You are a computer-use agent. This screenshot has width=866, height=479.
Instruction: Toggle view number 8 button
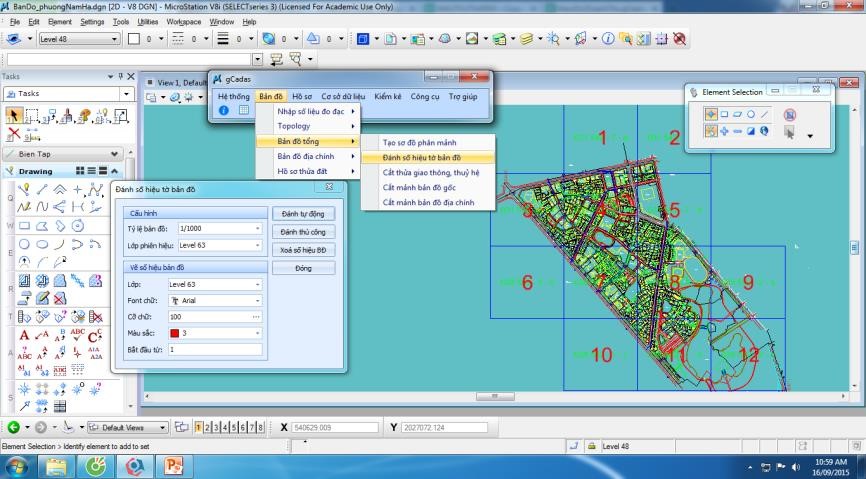pos(261,427)
